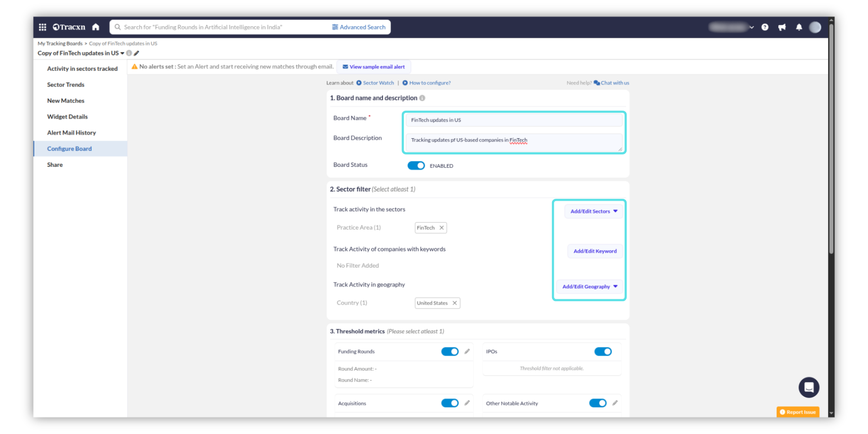Open the chat widget bubble icon

(x=808, y=387)
